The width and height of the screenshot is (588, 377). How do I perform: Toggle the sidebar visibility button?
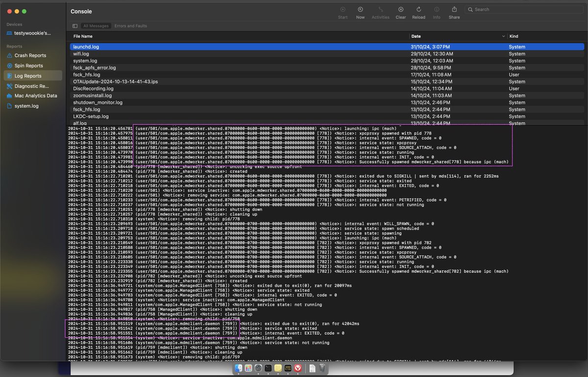point(74,25)
